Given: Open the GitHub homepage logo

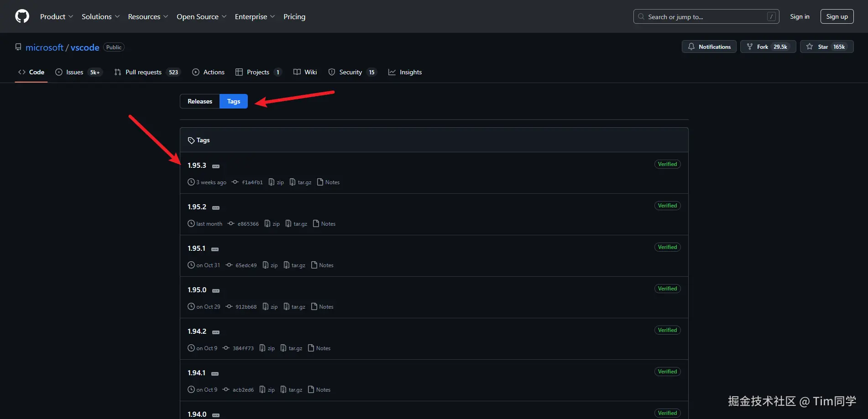Looking at the screenshot, I should [22, 16].
